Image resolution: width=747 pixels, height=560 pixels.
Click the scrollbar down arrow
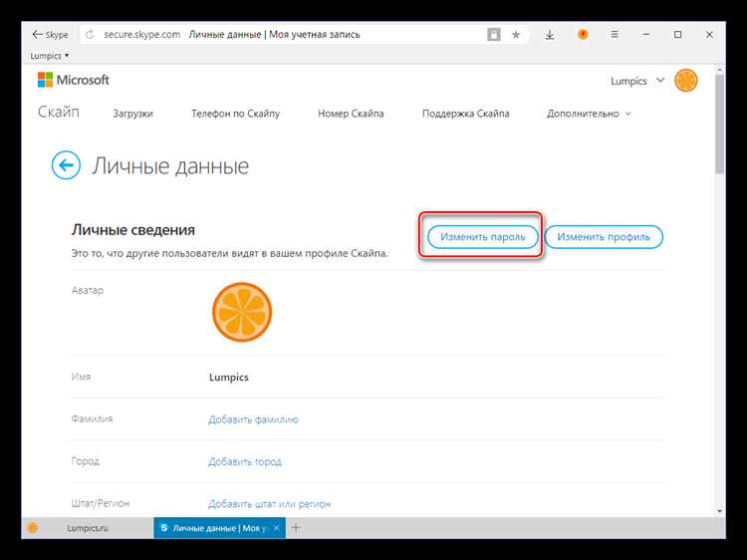(x=719, y=511)
